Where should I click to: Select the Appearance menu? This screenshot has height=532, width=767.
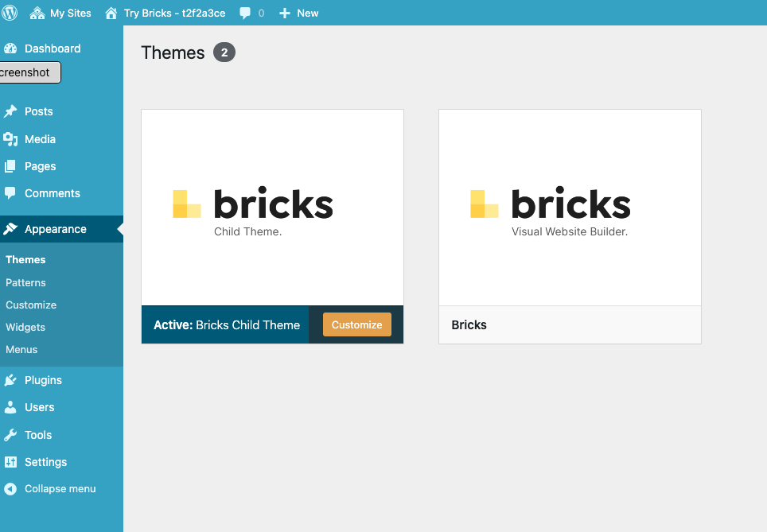point(61,229)
